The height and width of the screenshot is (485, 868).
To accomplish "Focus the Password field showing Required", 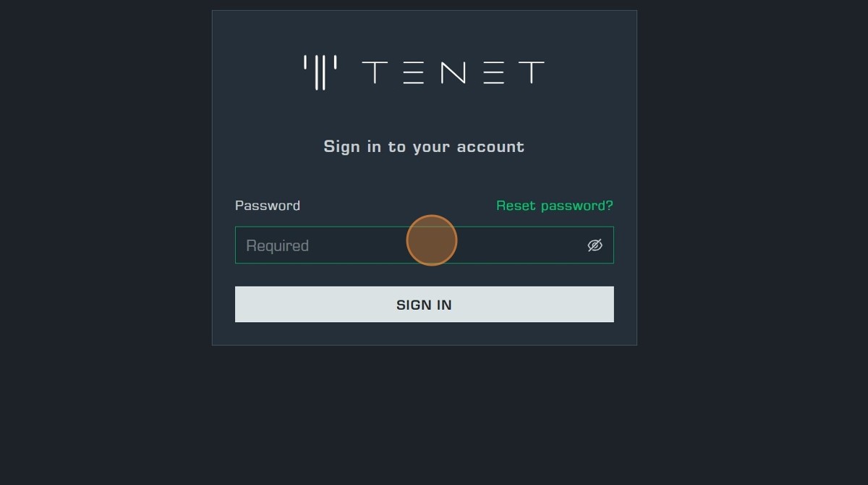I will coord(425,245).
